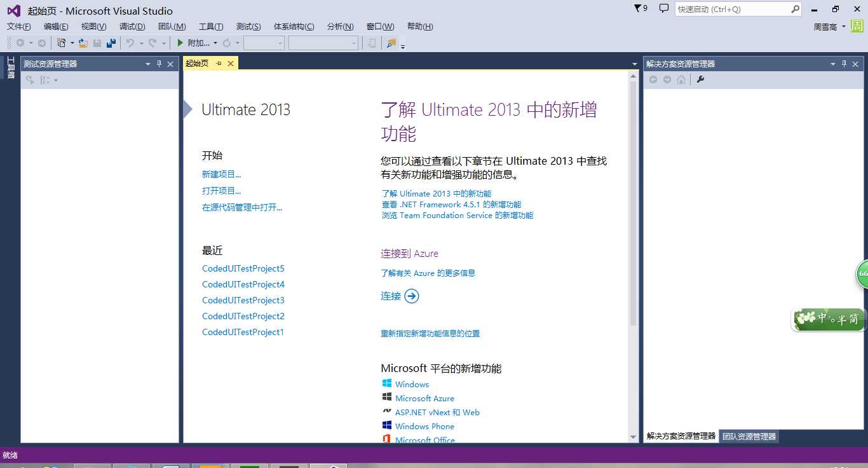Click the green Start (附加) play button
Image resolution: width=868 pixels, height=468 pixels.
pyautogui.click(x=180, y=43)
